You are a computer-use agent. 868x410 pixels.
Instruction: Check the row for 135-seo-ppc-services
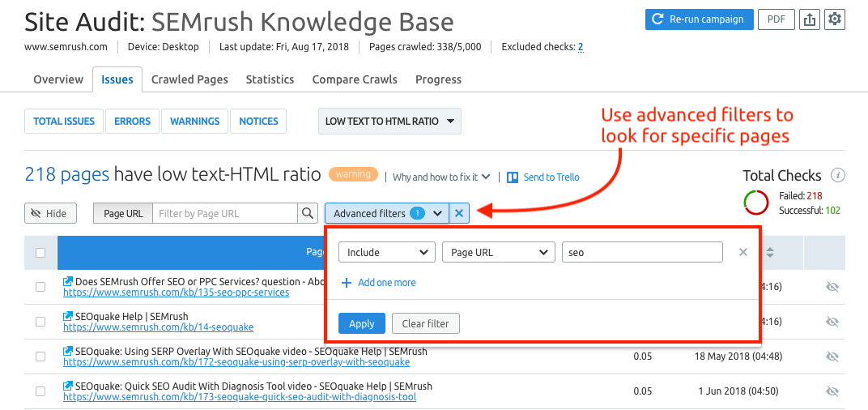[x=40, y=287]
